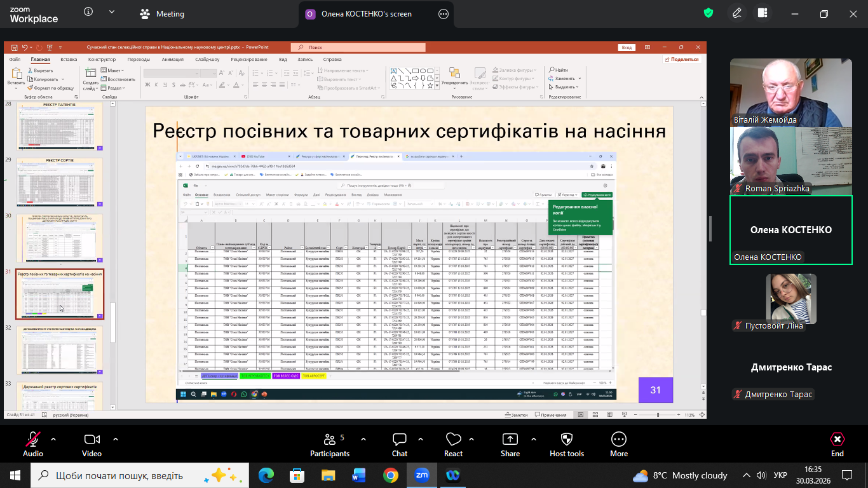Expand Audio options arrow

click(53, 439)
